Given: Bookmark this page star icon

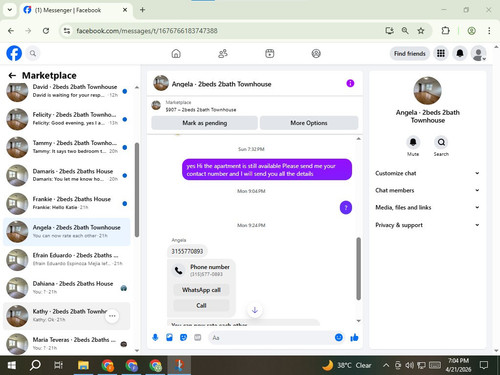Looking at the screenshot, I should [x=421, y=31].
